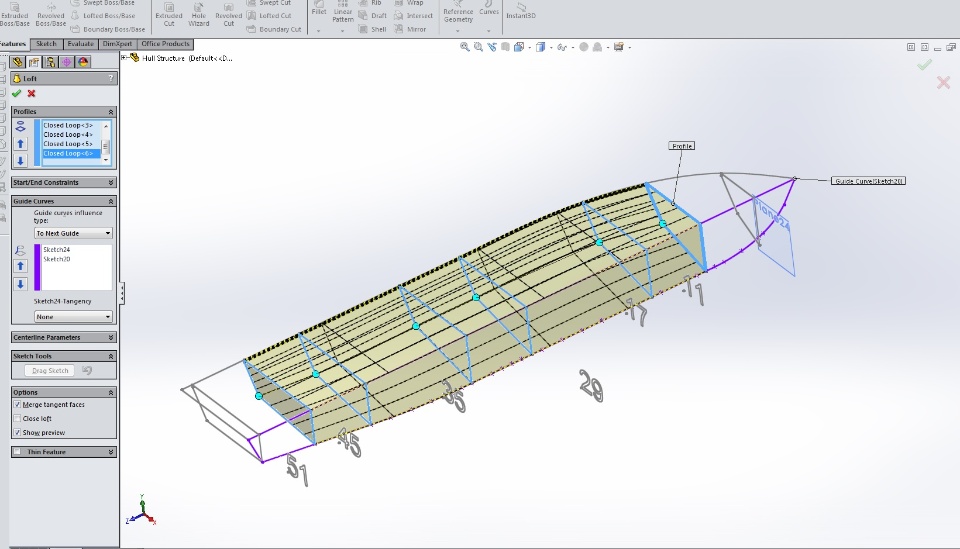
Task: Click the Extruded Cut tool
Action: [x=168, y=13]
